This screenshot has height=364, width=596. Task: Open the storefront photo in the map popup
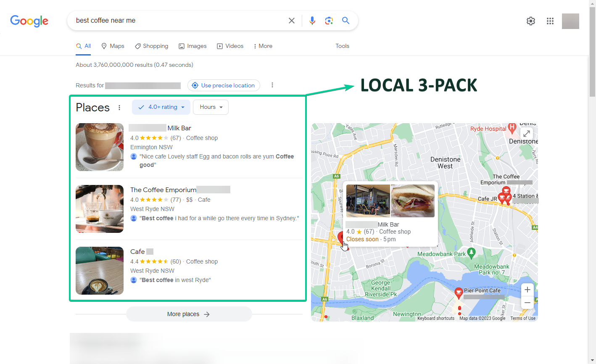click(x=368, y=201)
